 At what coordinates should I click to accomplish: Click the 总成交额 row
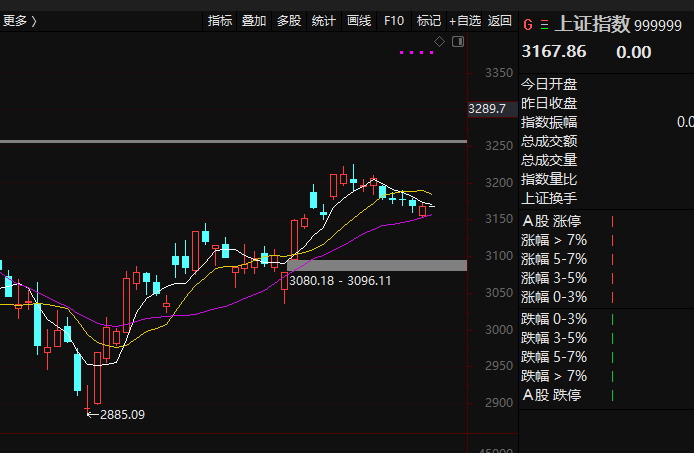point(606,141)
